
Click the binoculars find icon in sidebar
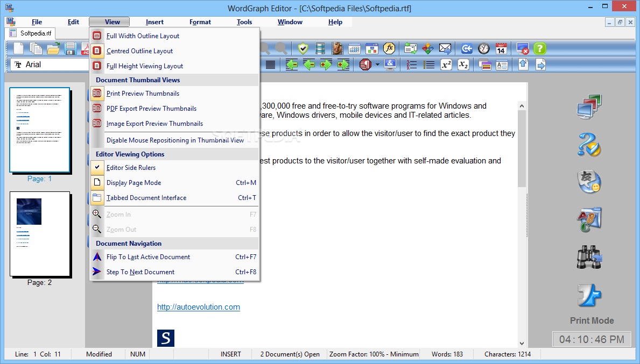589,257
